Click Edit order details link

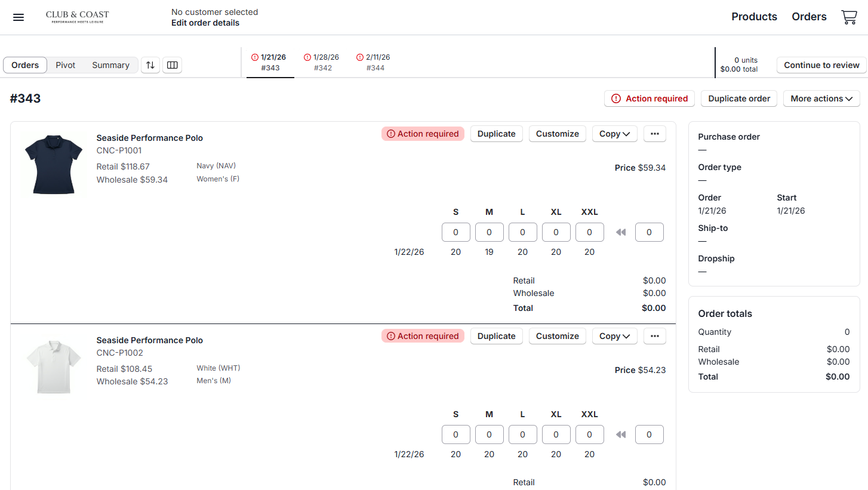205,23
